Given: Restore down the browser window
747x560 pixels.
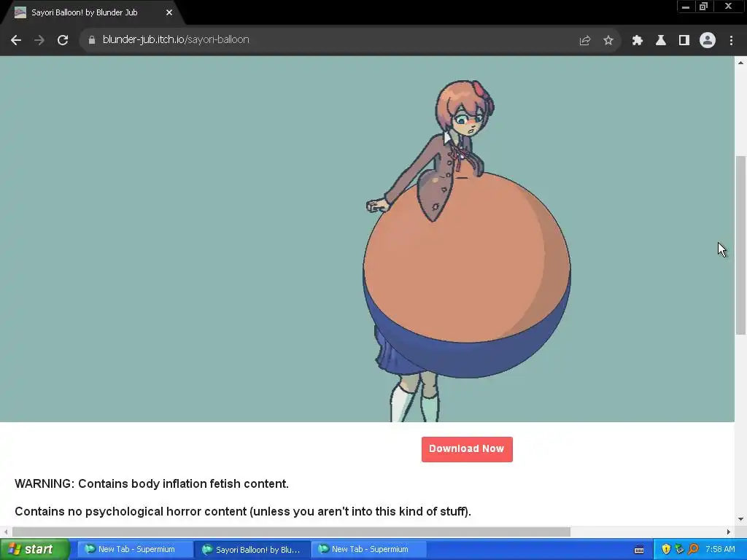Looking at the screenshot, I should point(703,7).
